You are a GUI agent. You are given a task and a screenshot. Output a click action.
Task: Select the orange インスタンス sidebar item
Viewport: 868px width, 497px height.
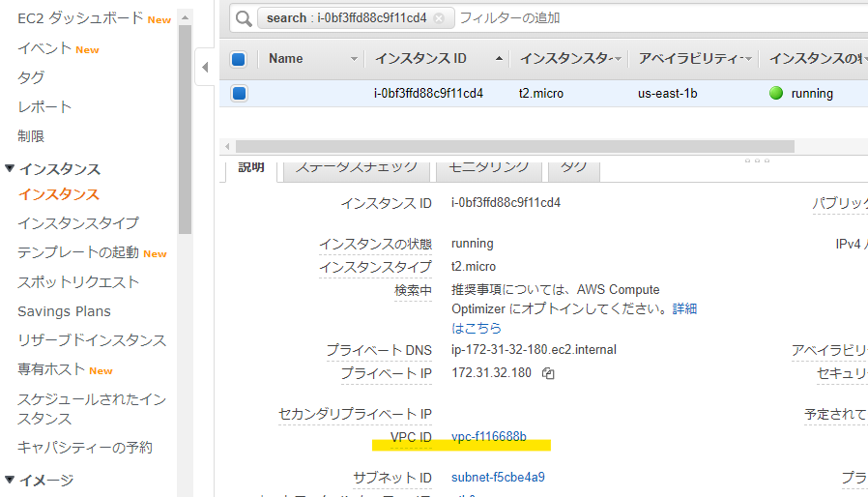click(x=59, y=194)
